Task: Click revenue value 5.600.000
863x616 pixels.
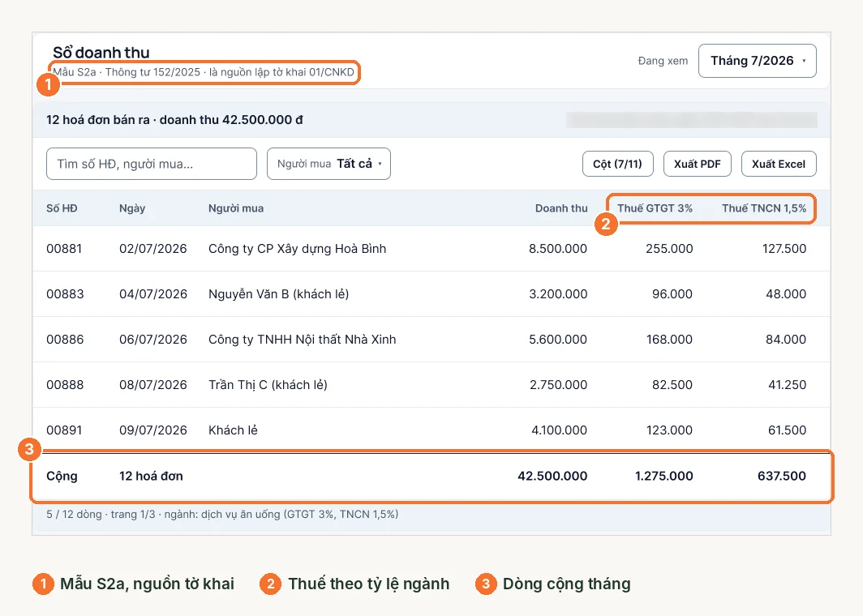Action: coord(558,340)
